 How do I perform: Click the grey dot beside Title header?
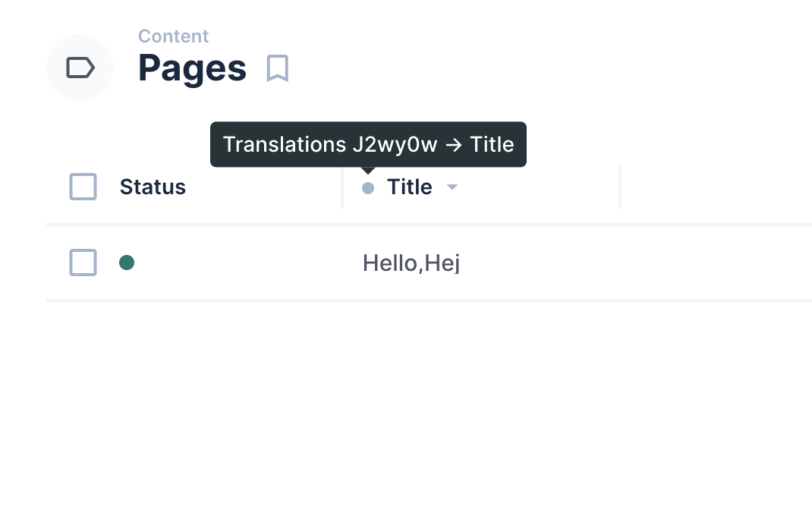[368, 187]
